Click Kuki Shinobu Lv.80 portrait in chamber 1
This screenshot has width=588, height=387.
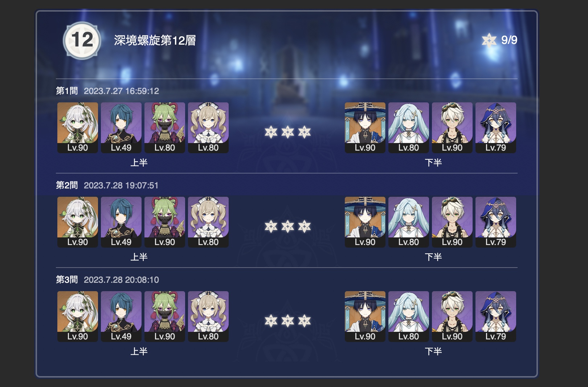tap(165, 127)
